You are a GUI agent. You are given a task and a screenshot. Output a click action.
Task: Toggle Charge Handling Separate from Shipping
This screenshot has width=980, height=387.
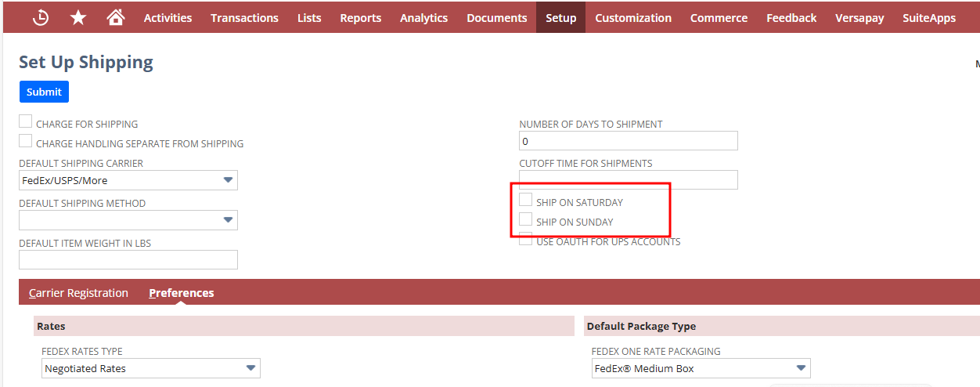[26, 142]
